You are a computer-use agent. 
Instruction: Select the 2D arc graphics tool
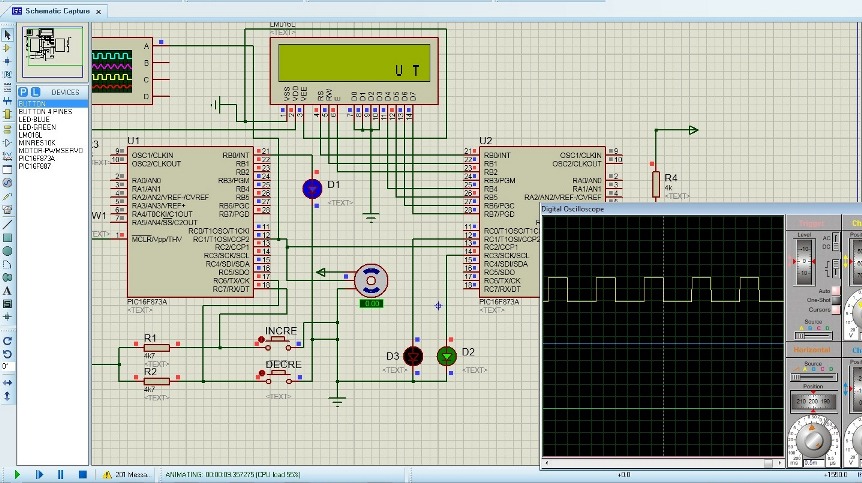7,264
